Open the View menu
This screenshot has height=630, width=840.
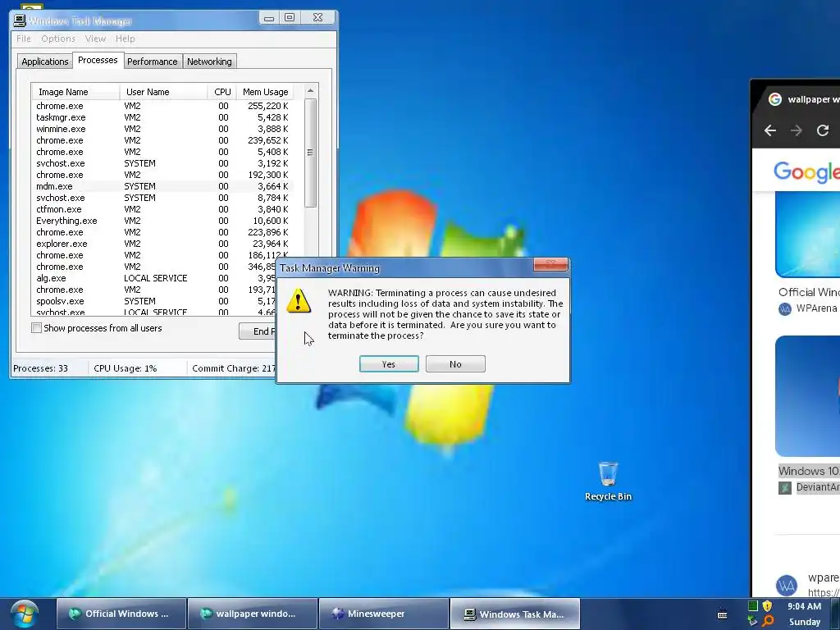pyautogui.click(x=95, y=39)
